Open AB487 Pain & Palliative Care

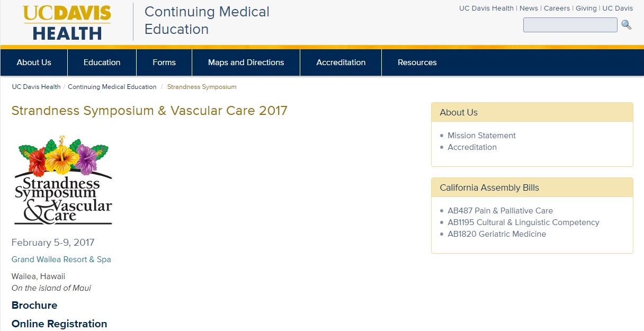coord(500,211)
